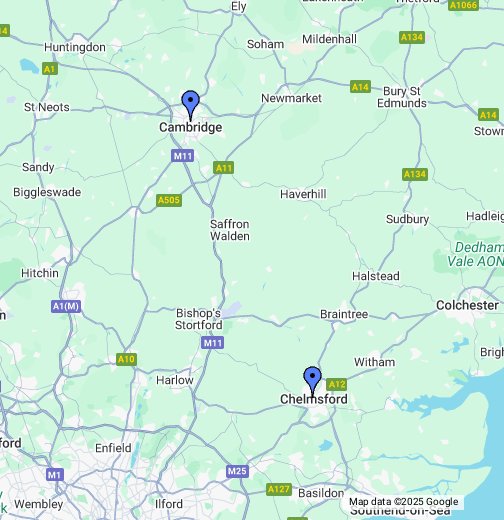This screenshot has height=520, width=504.
Task: Select the M1 motorway shield near Wembley
Action: click(55, 475)
